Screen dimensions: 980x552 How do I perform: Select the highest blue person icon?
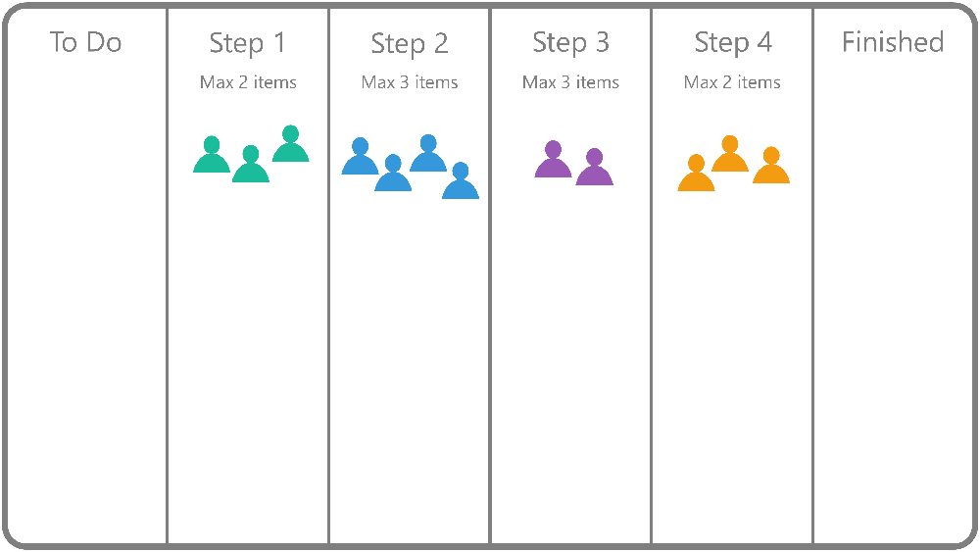click(x=428, y=153)
